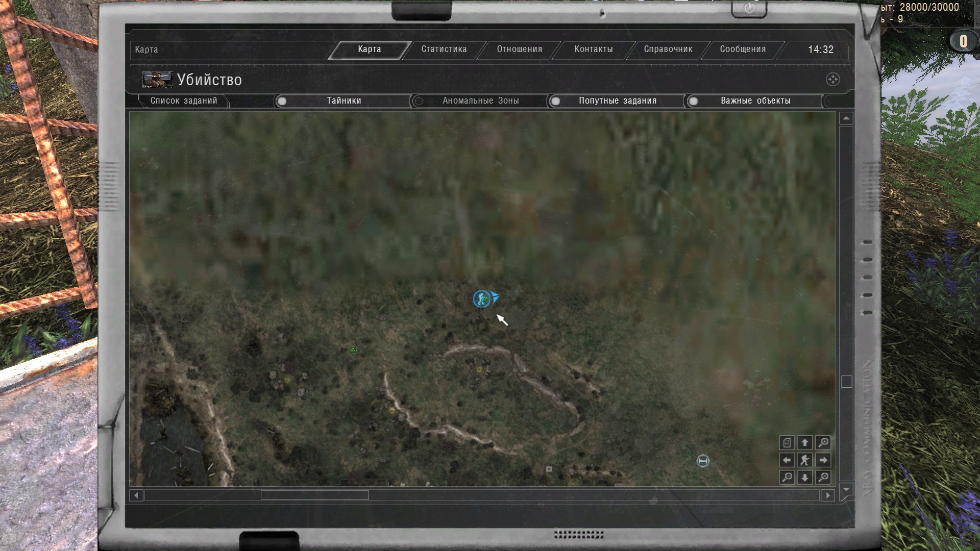Switch to the Сообщения tab
Viewport: 980px width, 551px height.
743,49
